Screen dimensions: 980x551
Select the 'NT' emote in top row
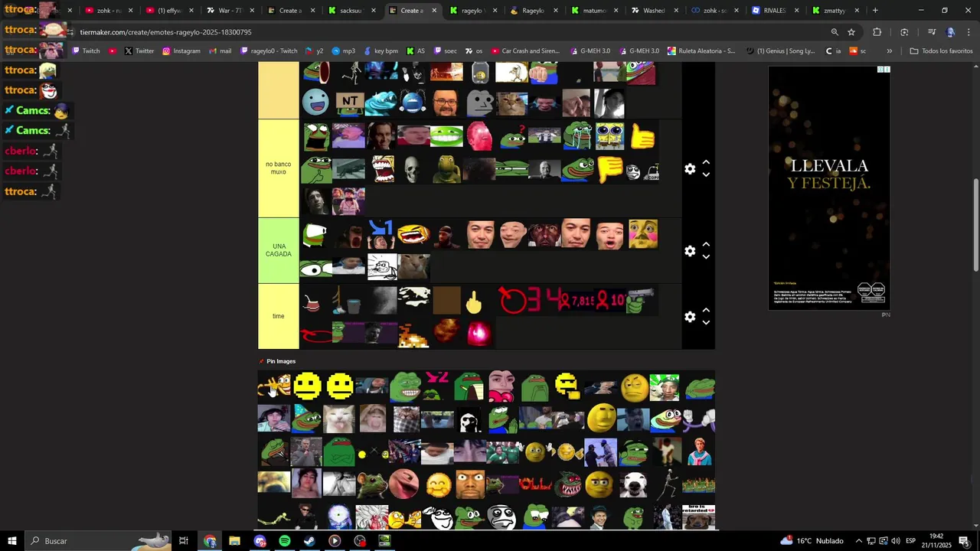(349, 102)
